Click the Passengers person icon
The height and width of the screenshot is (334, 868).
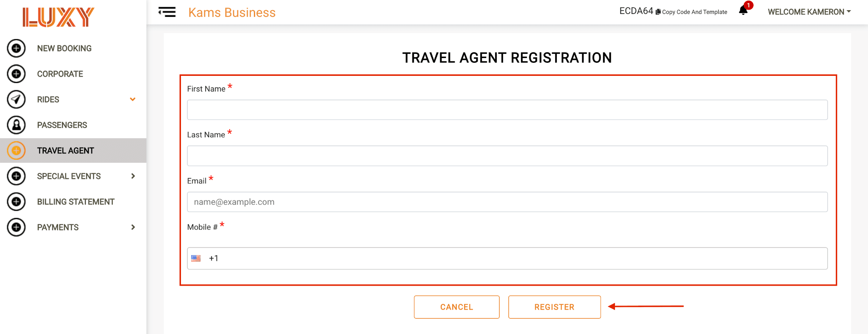click(x=16, y=125)
